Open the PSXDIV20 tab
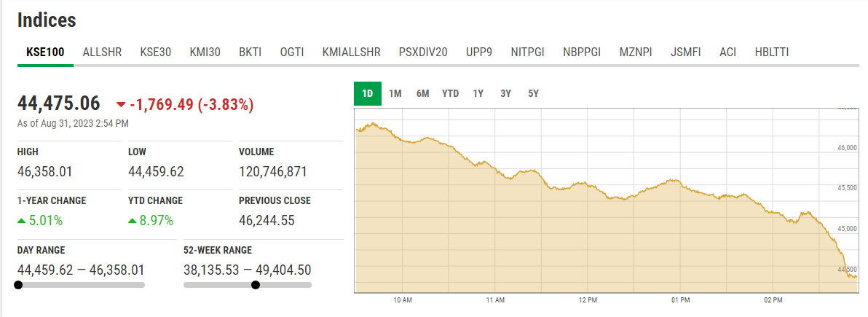 [423, 52]
